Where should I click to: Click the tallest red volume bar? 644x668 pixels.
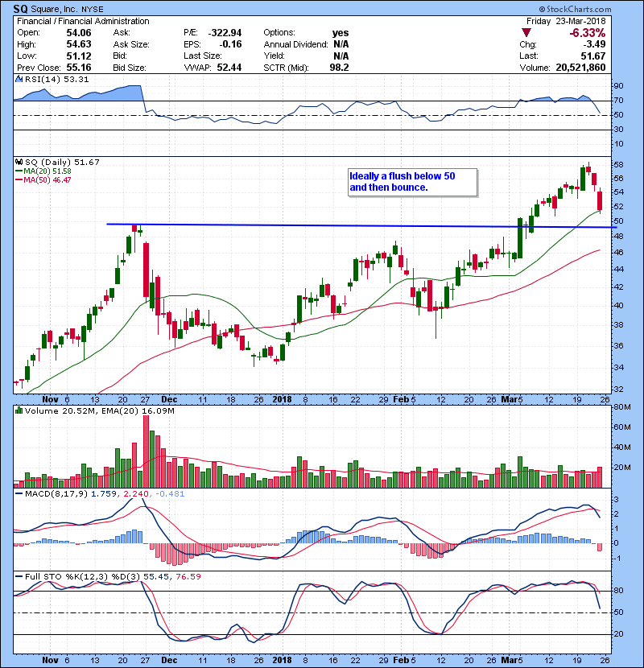tap(147, 452)
